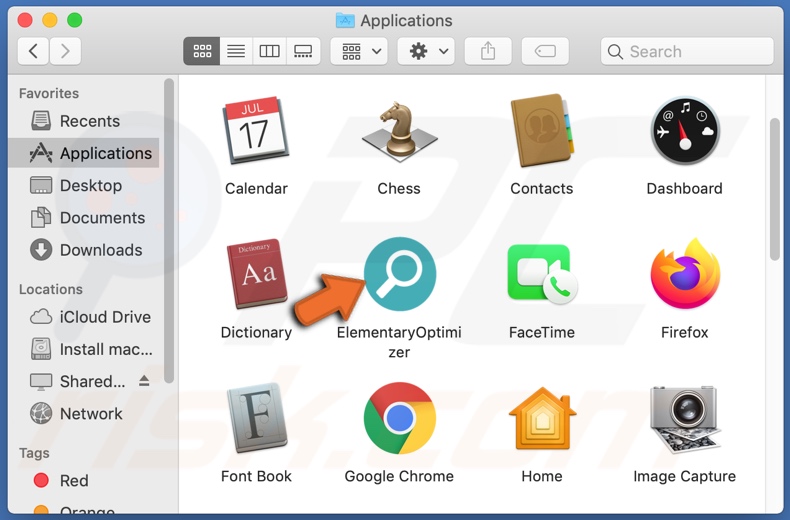Click the Google Chrome name label
This screenshot has height=520, width=790.
coord(399,476)
